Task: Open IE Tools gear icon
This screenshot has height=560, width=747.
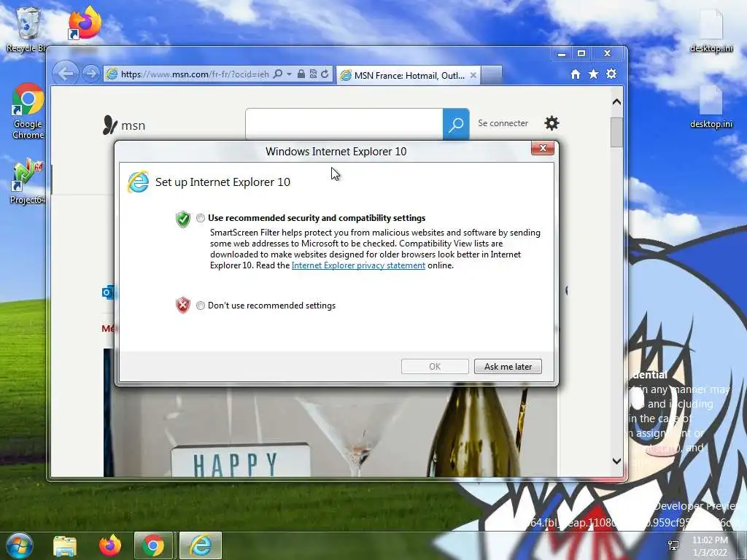Action: pyautogui.click(x=611, y=74)
